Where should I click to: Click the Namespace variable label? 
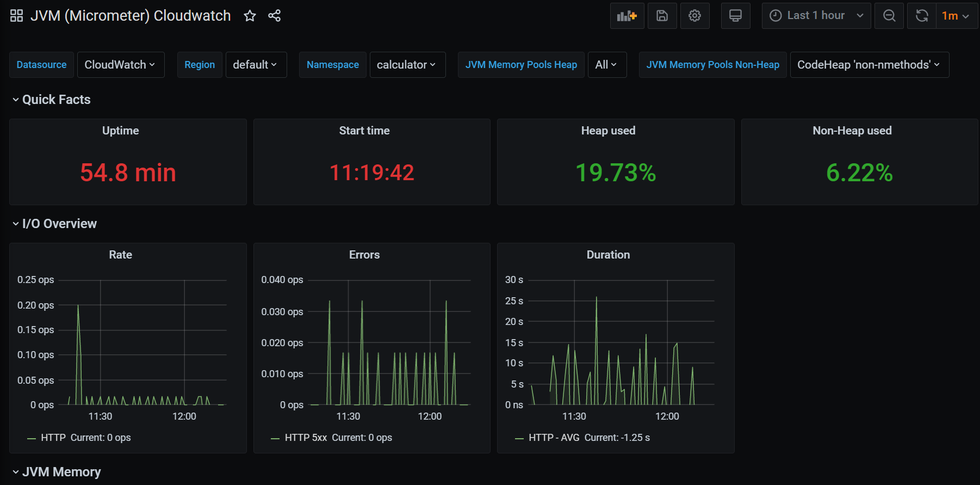tap(333, 65)
